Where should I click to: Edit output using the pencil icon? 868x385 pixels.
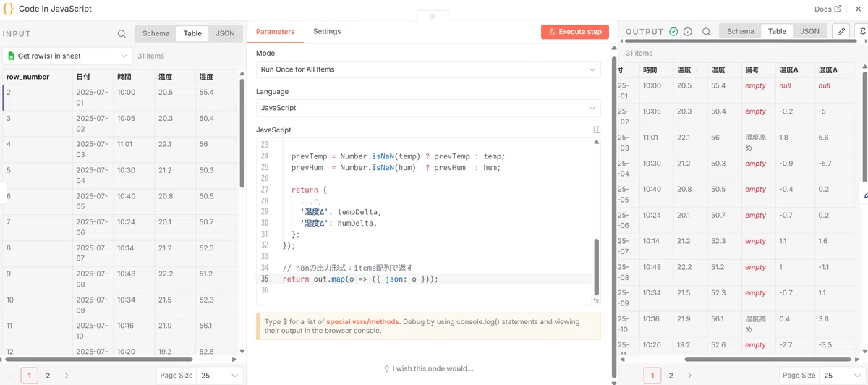point(841,31)
